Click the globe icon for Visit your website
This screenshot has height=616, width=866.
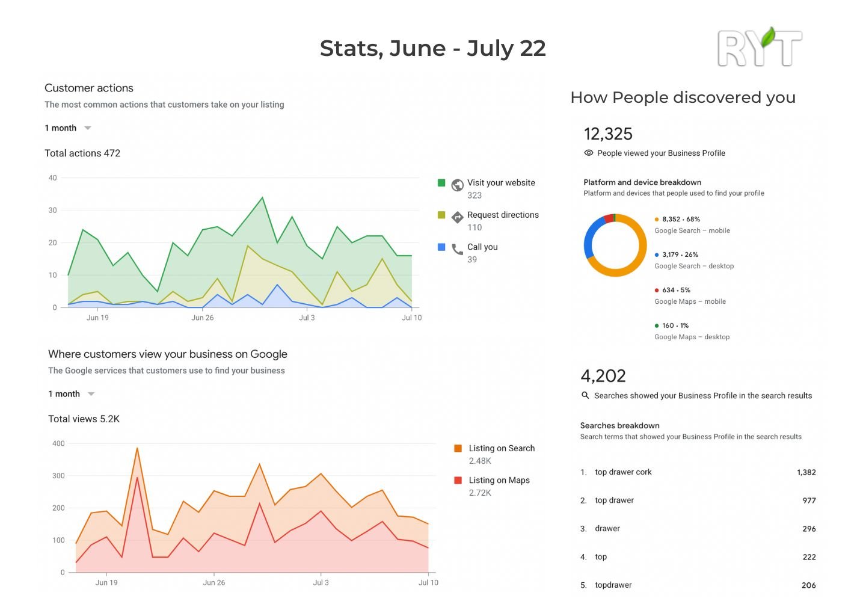point(457,185)
